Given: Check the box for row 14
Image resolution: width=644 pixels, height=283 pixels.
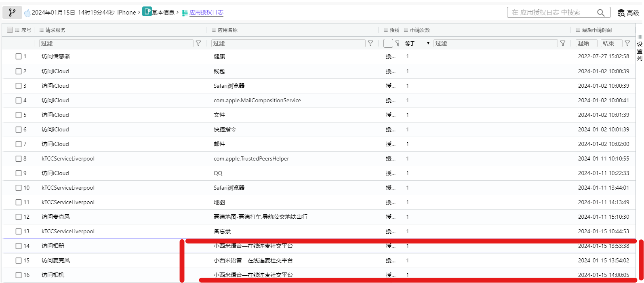Looking at the screenshot, I should pos(19,246).
